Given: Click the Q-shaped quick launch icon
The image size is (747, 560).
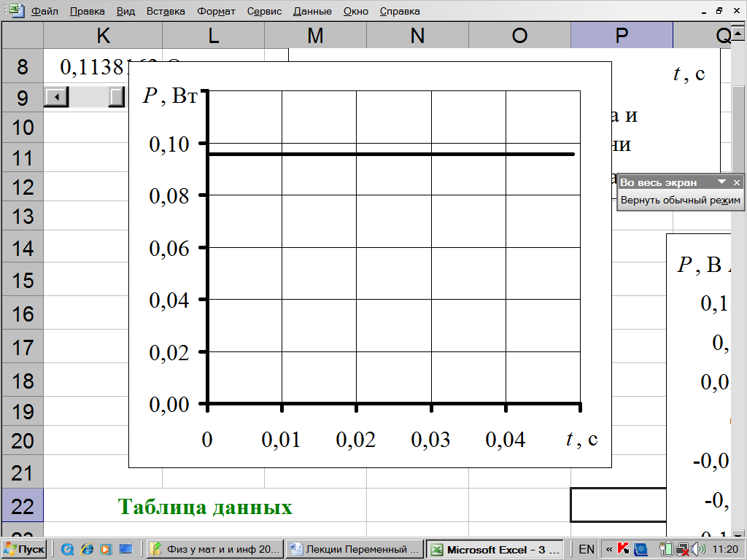Looking at the screenshot, I should (68, 550).
